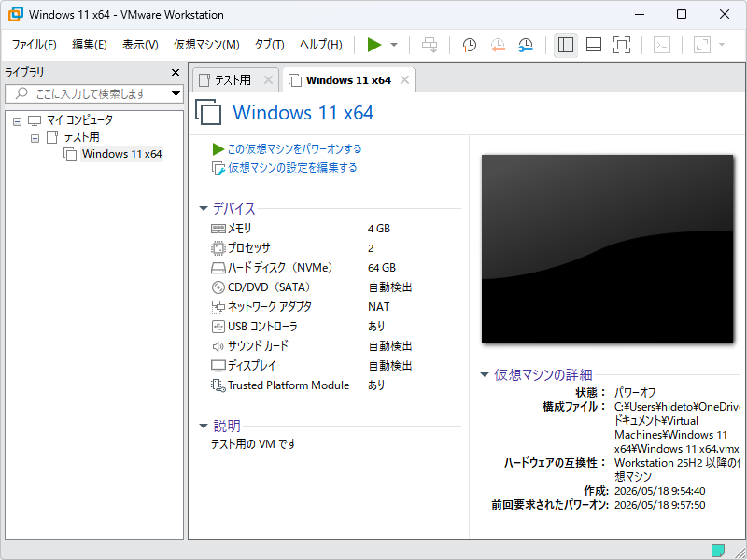Viewport: 747px width, 560px height.
Task: Click the パワーオフ state value
Action: point(635,393)
